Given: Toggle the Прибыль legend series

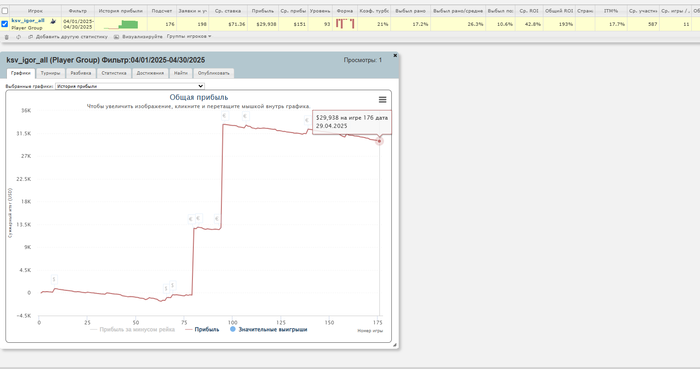Looking at the screenshot, I should 202,329.
